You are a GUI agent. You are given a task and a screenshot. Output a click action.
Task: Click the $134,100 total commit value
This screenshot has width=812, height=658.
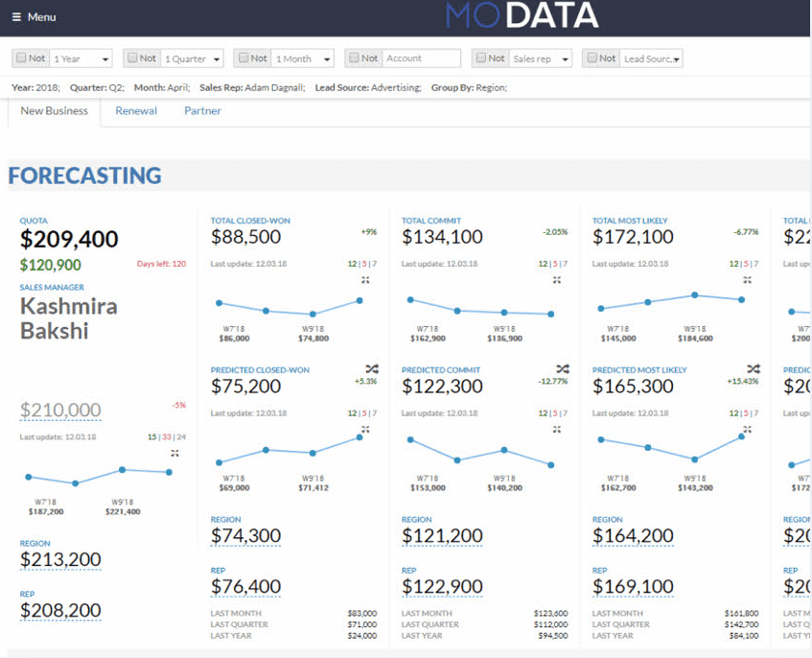coord(442,237)
